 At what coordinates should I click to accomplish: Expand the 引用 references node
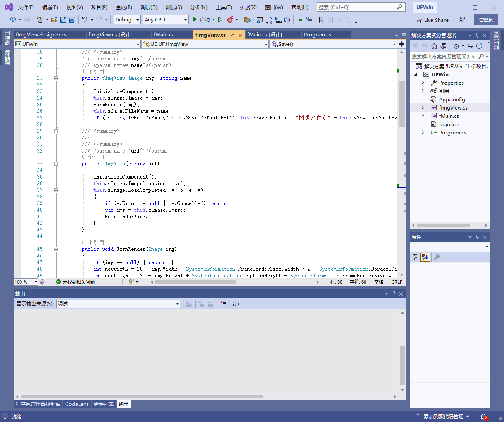click(423, 91)
